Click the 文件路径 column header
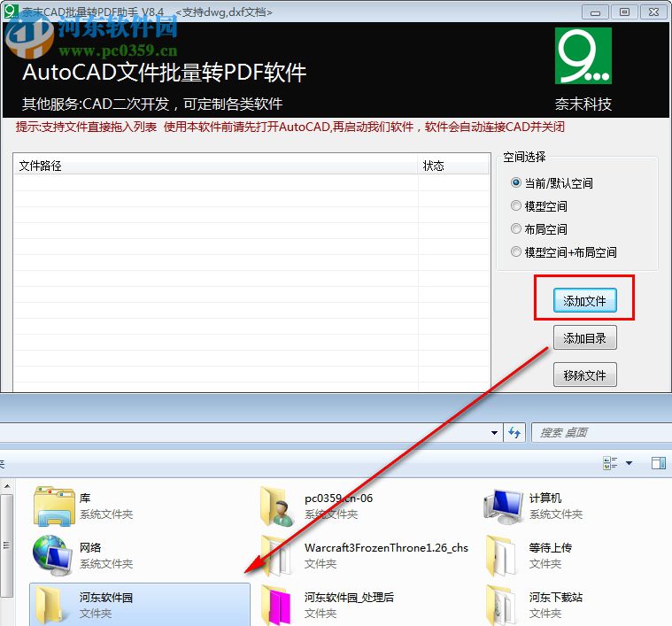 (215, 166)
